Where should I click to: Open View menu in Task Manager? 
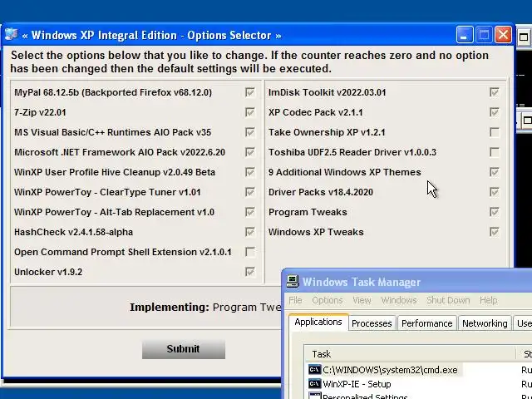(x=362, y=300)
